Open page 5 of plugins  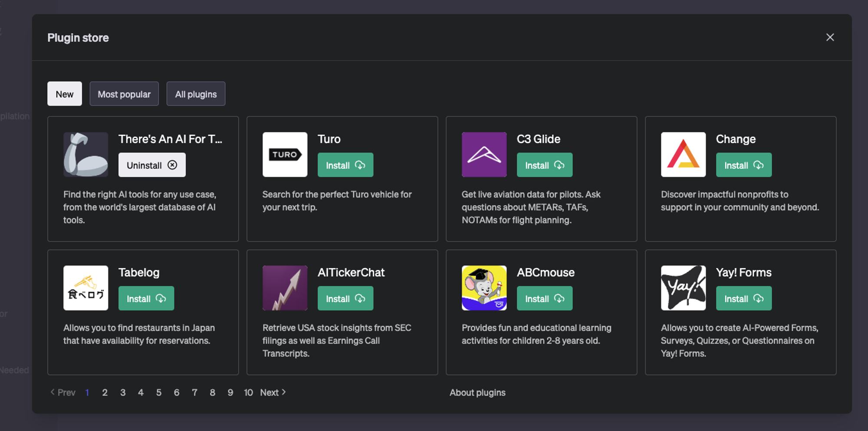pyautogui.click(x=159, y=392)
